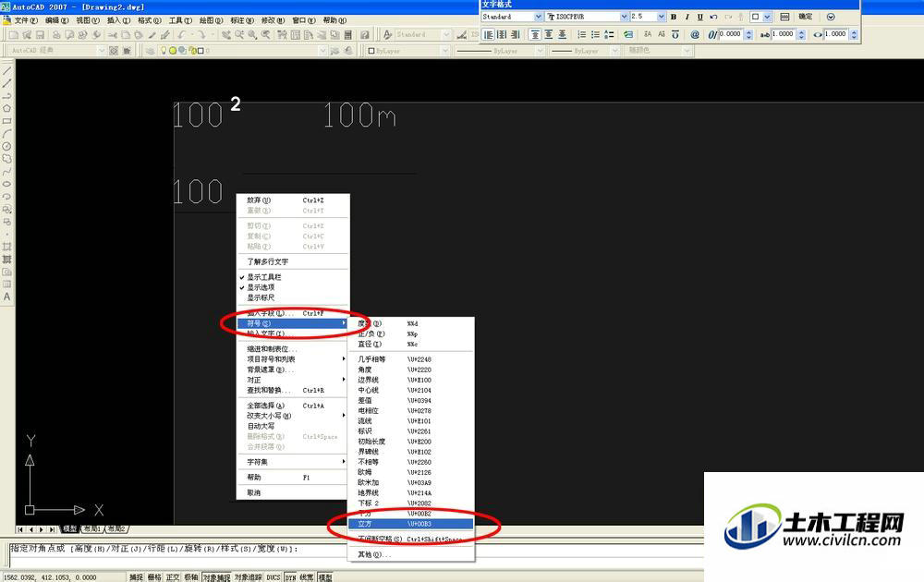Screen dimensions: 924x582
Task: Toggle the overline icon
Action: [x=675, y=35]
